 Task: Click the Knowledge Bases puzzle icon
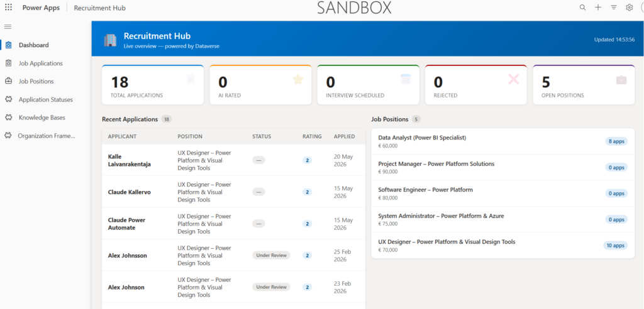click(9, 117)
